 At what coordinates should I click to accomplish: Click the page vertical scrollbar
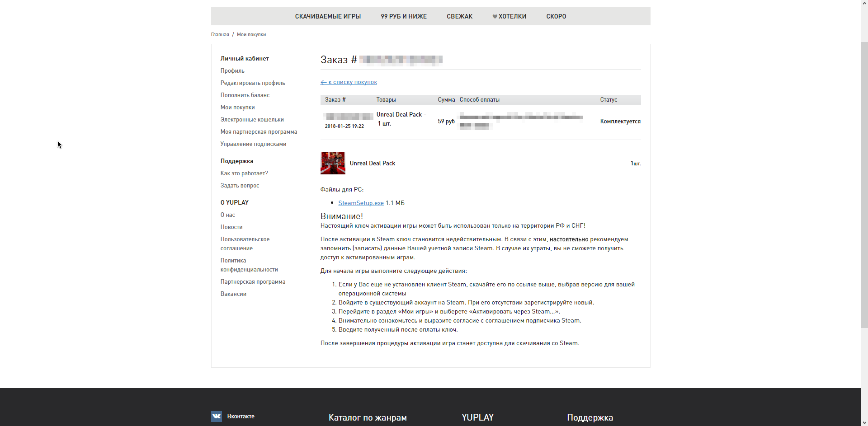point(864,185)
